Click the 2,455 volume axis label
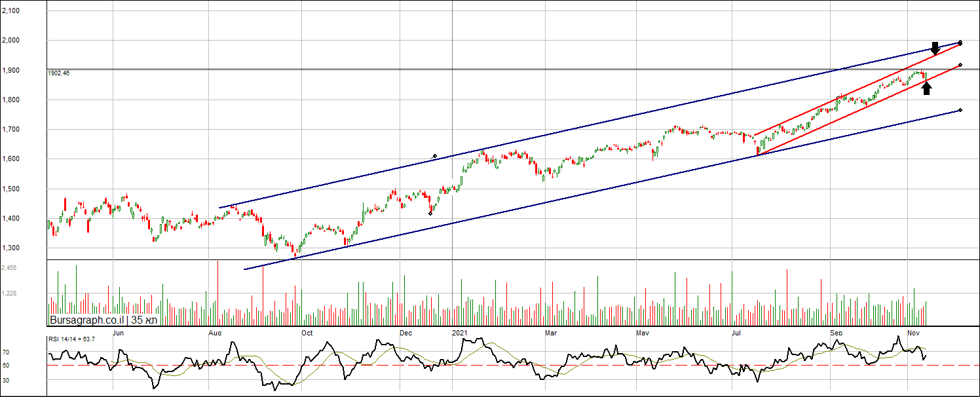Image resolution: width=980 pixels, height=397 pixels. pos(9,268)
